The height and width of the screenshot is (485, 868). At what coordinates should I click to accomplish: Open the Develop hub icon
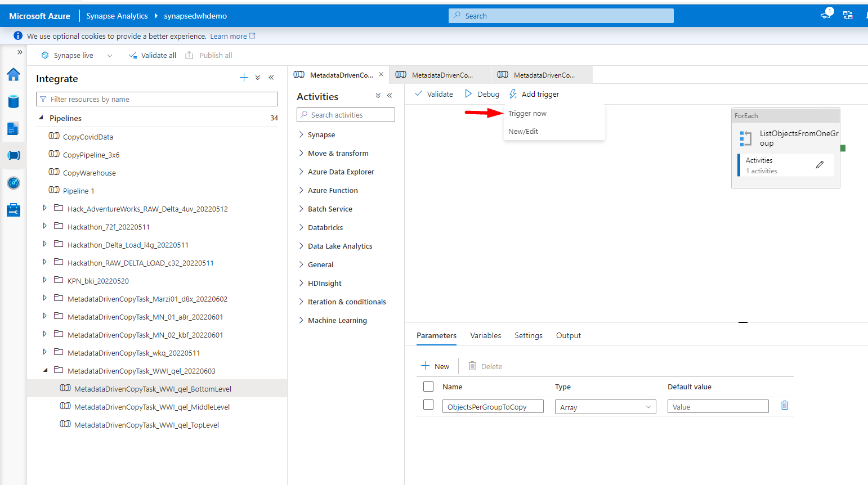coord(13,128)
